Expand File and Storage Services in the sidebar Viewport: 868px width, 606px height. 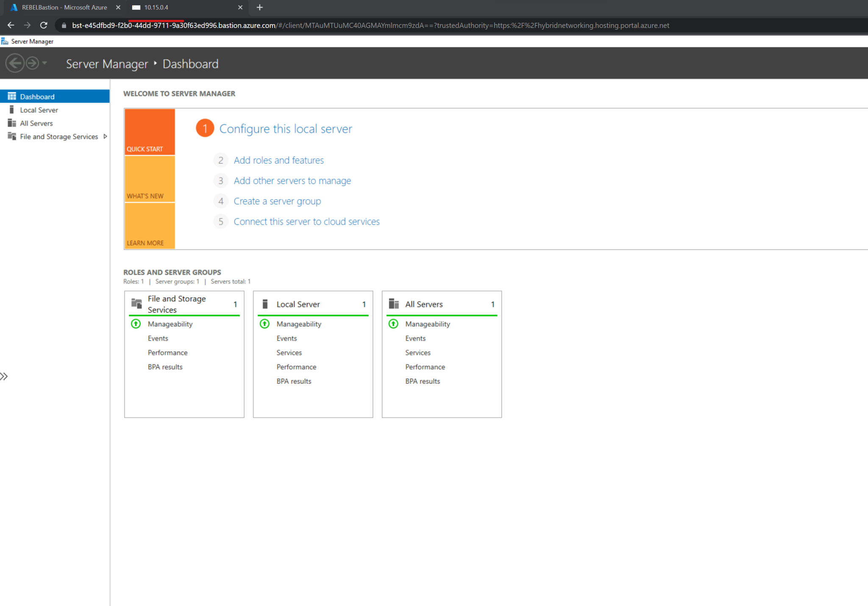click(105, 136)
